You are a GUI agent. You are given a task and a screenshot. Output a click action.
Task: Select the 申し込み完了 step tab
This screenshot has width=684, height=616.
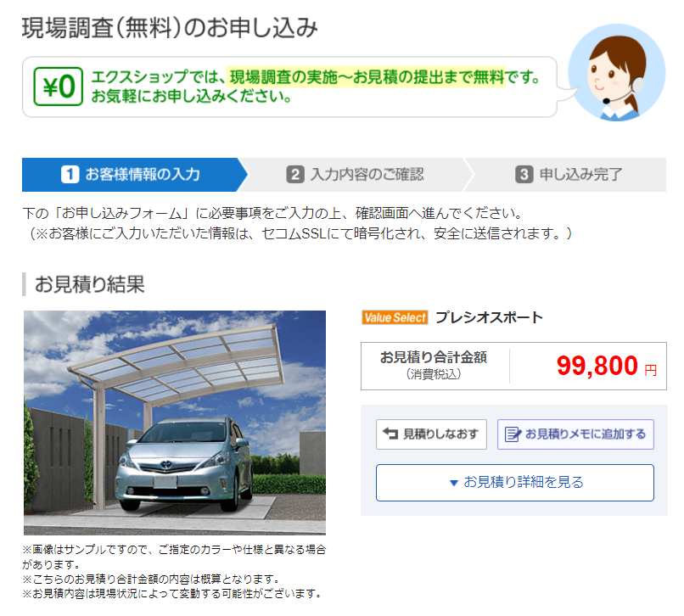[567, 175]
